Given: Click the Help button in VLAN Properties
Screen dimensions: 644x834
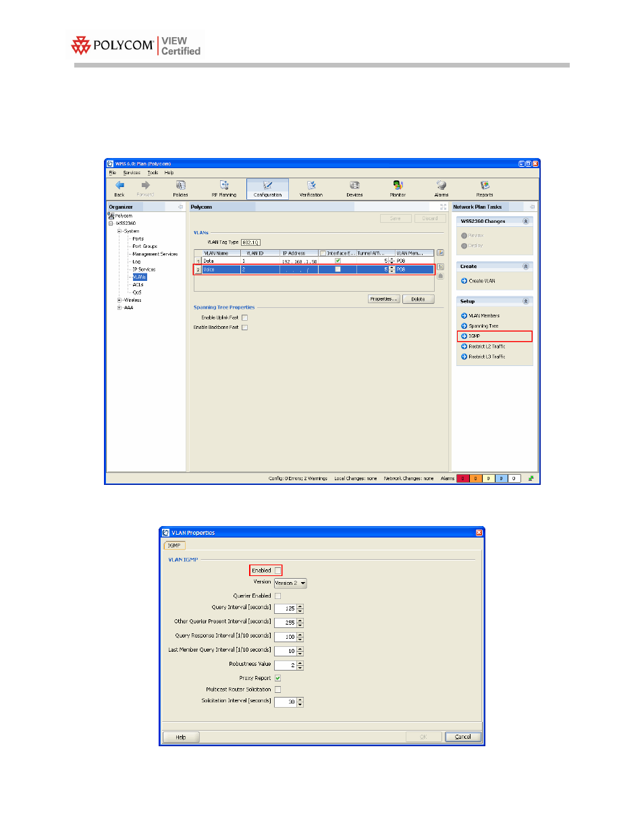Looking at the screenshot, I should pyautogui.click(x=181, y=737).
